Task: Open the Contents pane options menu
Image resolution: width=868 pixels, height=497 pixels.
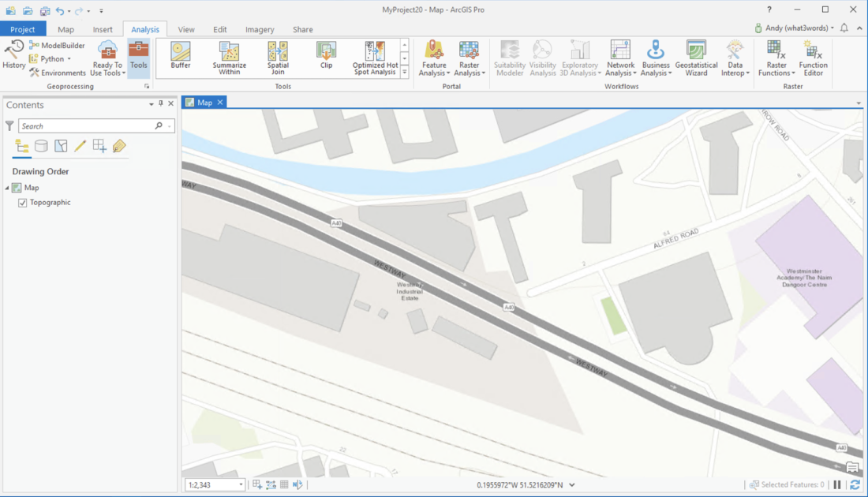Action: tap(152, 104)
